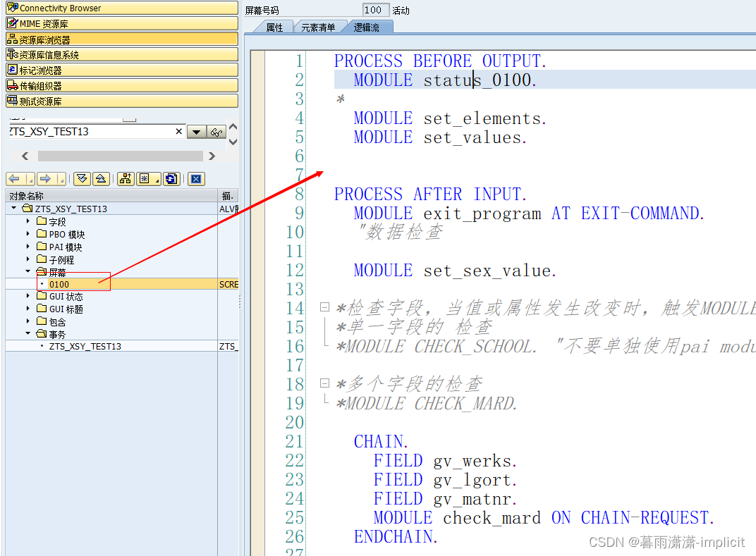Open the MIME 资源库 browser
The height and width of the screenshot is (556, 756).
[x=122, y=24]
